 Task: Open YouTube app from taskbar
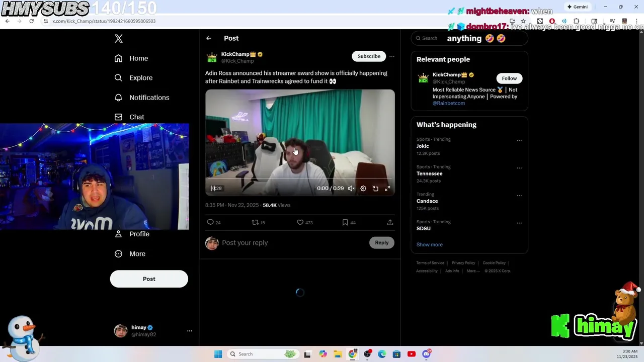[412, 354]
